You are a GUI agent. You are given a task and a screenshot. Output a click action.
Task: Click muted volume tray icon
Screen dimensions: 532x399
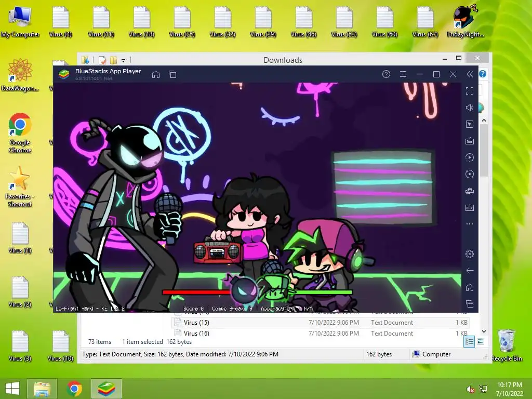pos(470,389)
